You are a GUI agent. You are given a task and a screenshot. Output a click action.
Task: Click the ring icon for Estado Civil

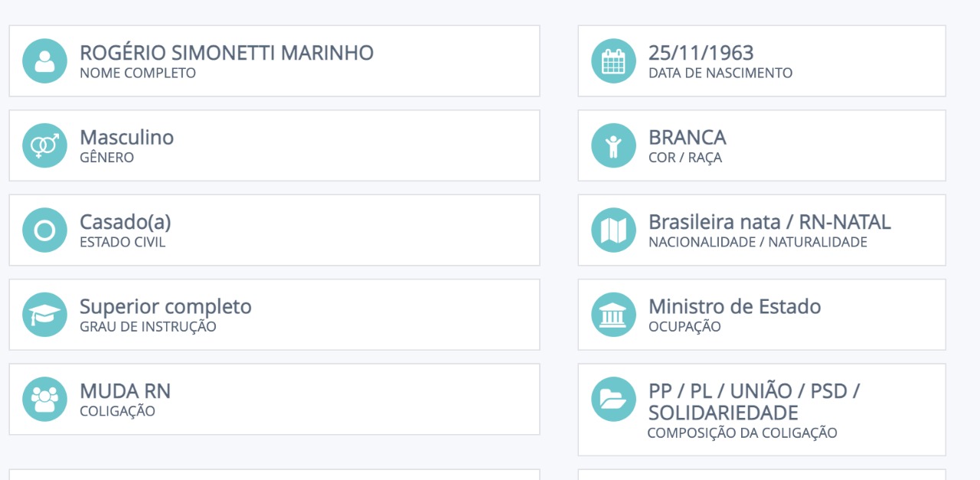point(45,230)
